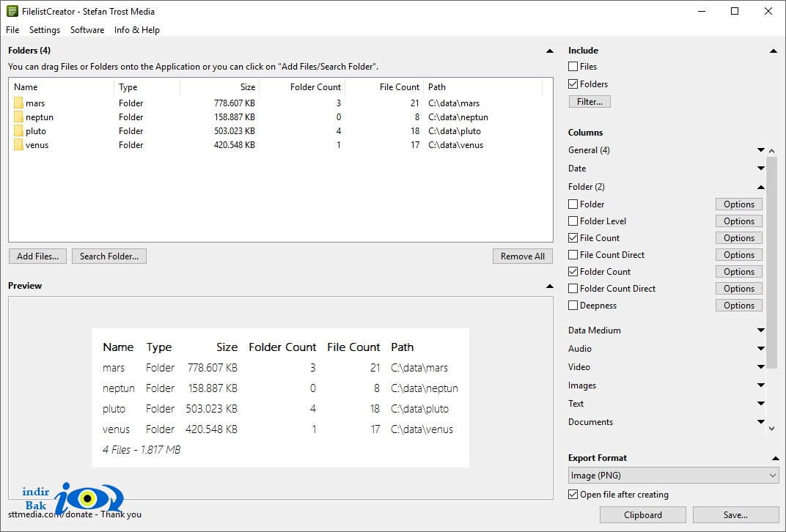Sort by the File Count column header
The height and width of the screenshot is (532, 786).
[384, 87]
